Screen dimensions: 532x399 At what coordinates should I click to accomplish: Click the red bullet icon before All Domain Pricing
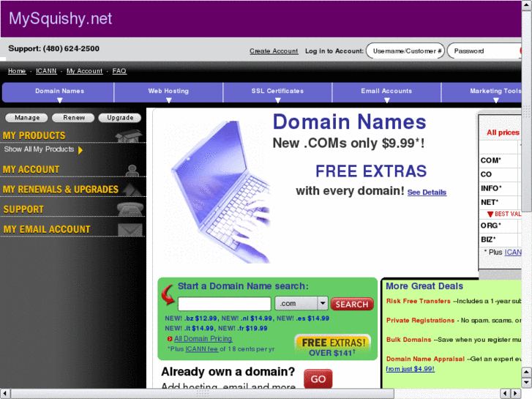(x=170, y=338)
